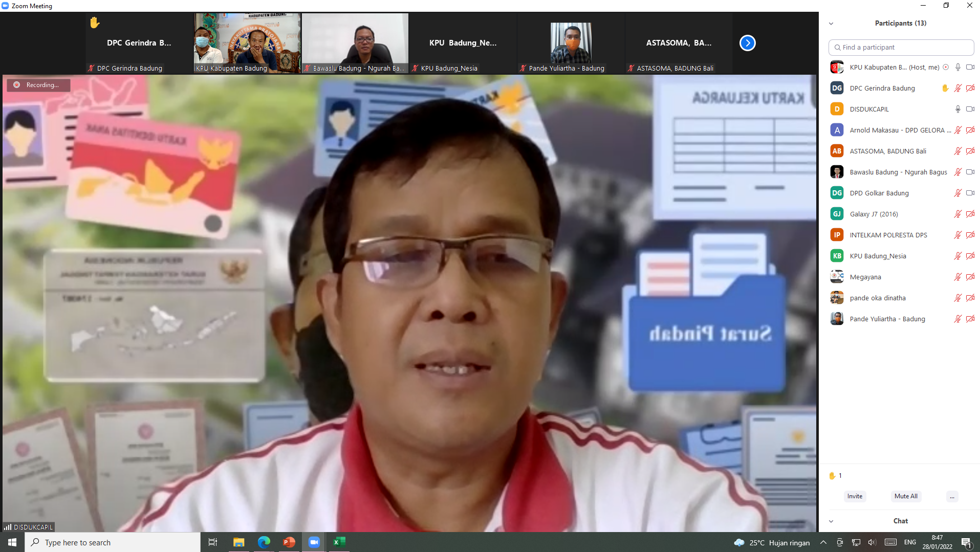Open Excel from the taskbar

click(339, 542)
